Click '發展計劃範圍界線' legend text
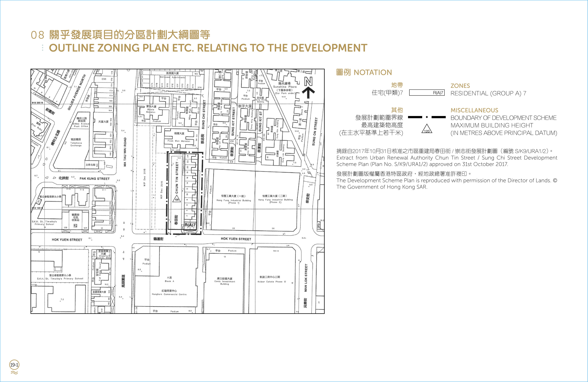The height and width of the screenshot is (382, 588). (x=379, y=118)
